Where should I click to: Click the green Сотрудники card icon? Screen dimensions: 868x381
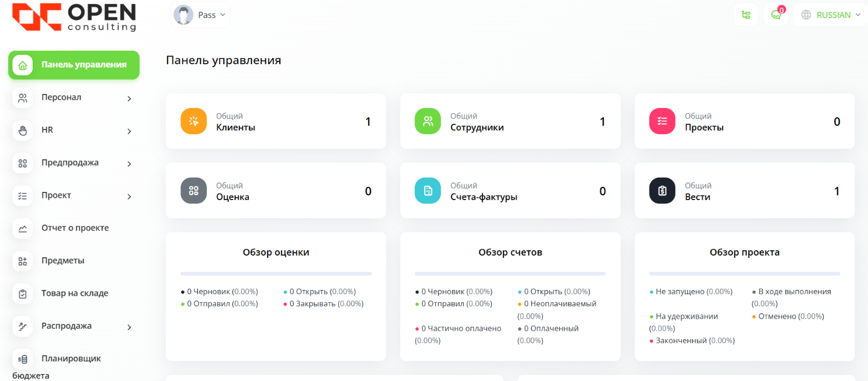[428, 121]
